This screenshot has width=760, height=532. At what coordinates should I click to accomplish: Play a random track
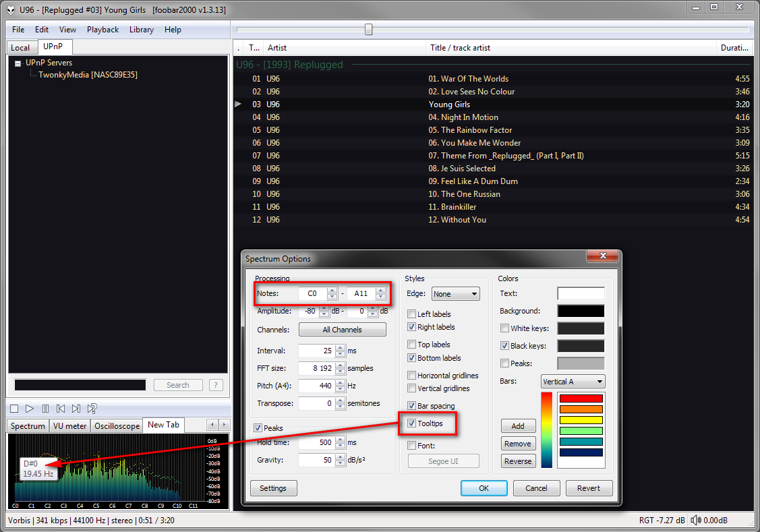pyautogui.click(x=92, y=409)
